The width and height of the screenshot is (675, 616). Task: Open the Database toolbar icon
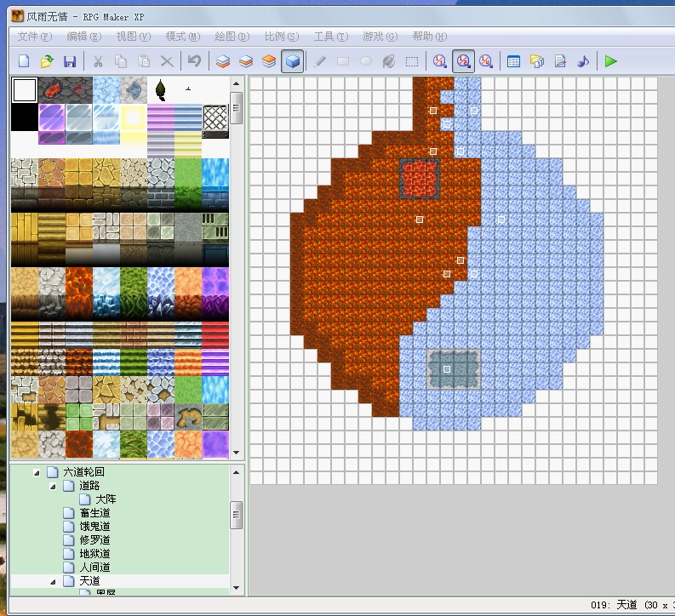point(513,61)
